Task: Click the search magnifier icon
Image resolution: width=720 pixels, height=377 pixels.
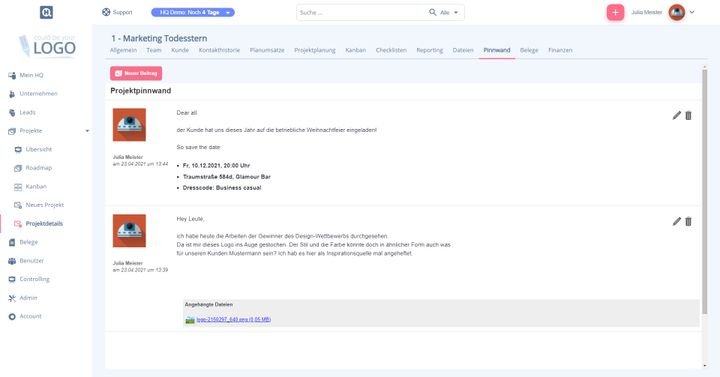Action: point(433,12)
